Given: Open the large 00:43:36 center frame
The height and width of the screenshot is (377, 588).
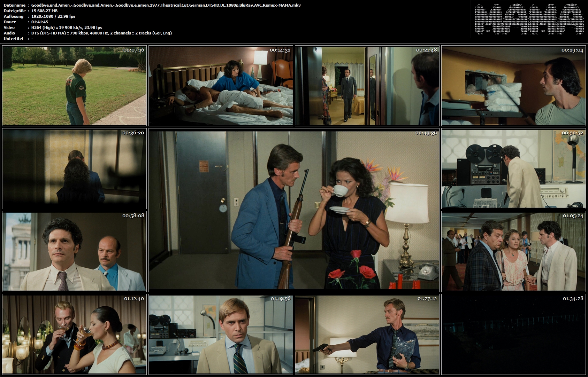Looking at the screenshot, I should click(294, 210).
